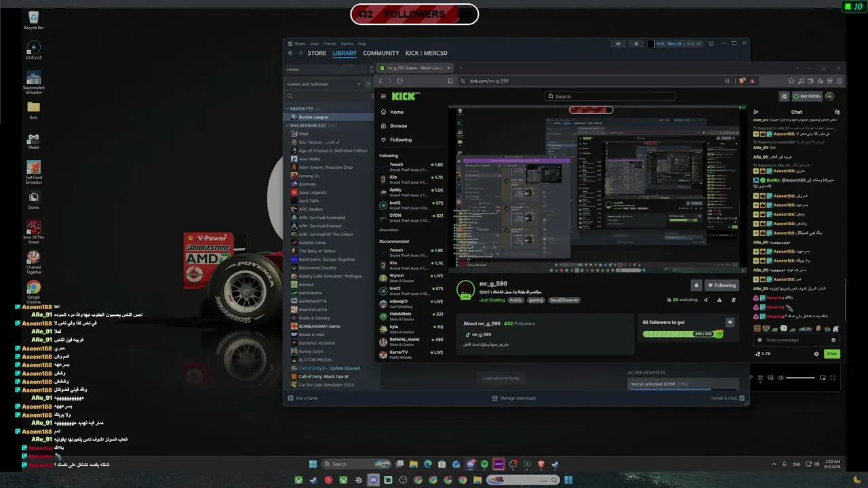This screenshot has width=868, height=488.
Task: Go back in Steam navigation
Action: pyautogui.click(x=290, y=53)
